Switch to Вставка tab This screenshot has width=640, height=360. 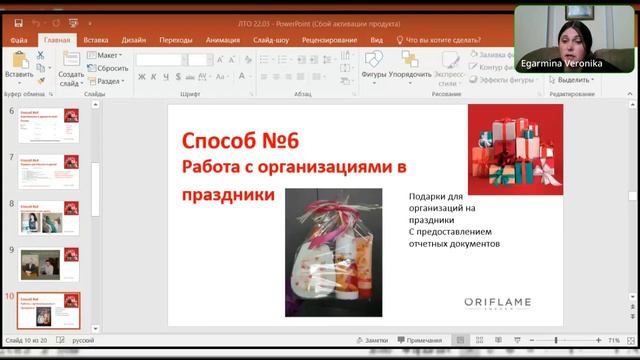(x=96, y=40)
